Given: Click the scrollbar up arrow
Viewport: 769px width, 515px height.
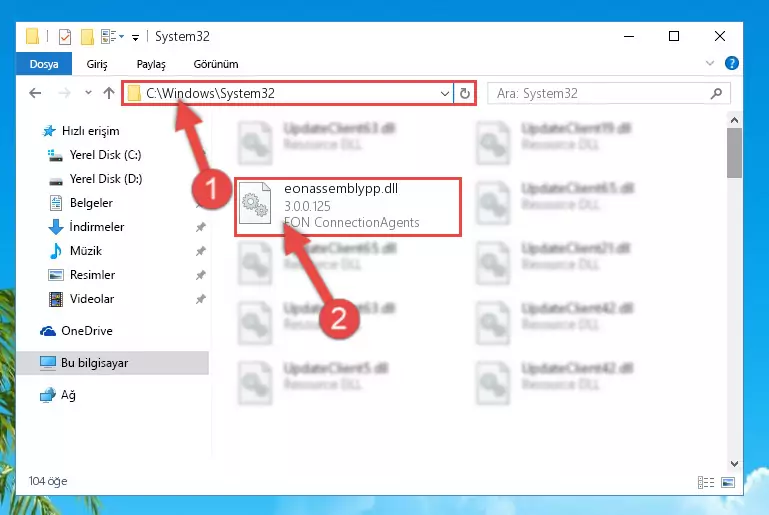Looking at the screenshot, I should click(x=734, y=120).
